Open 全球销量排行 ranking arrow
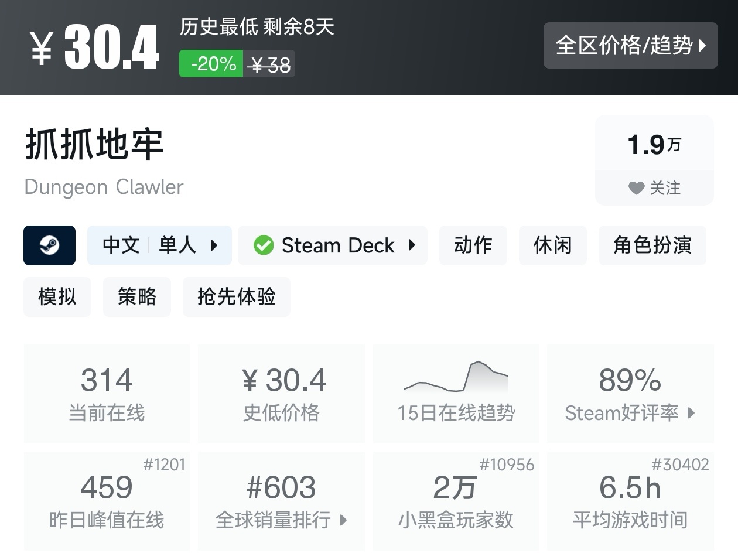Image resolution: width=738 pixels, height=560 pixels. click(x=343, y=520)
